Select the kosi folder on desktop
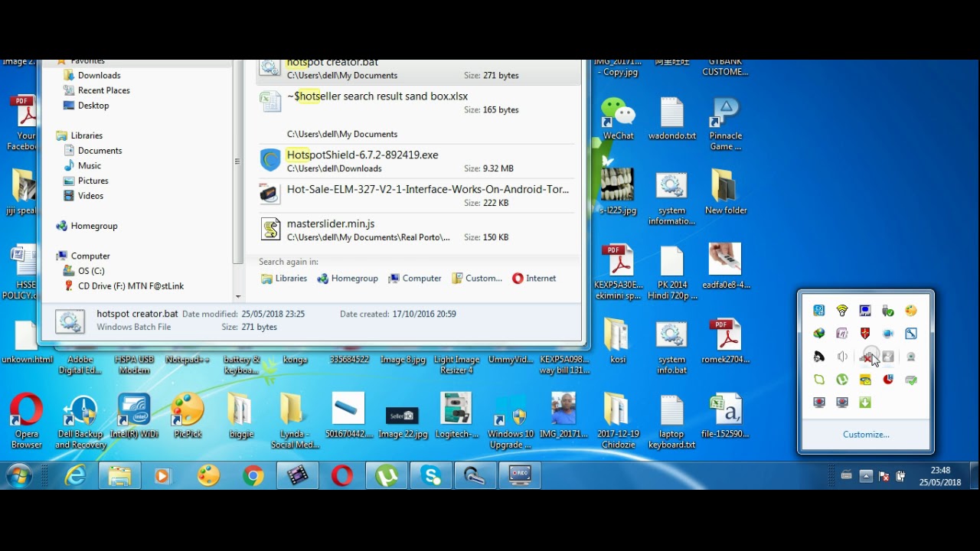This screenshot has width=980, height=551. click(x=618, y=341)
